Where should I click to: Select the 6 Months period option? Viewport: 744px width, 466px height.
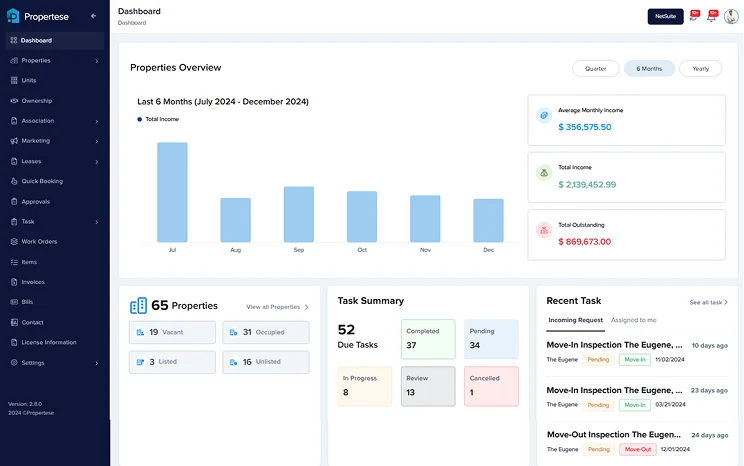tap(650, 69)
